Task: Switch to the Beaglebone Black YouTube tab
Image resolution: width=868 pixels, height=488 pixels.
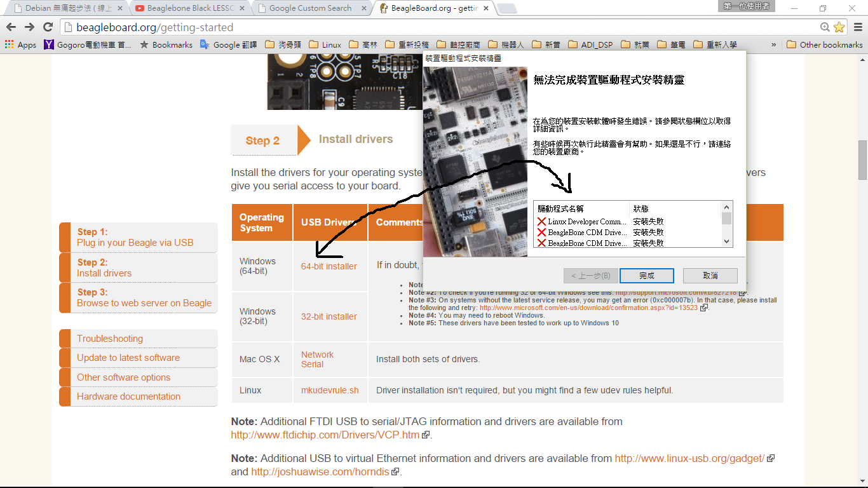Action: (x=191, y=8)
